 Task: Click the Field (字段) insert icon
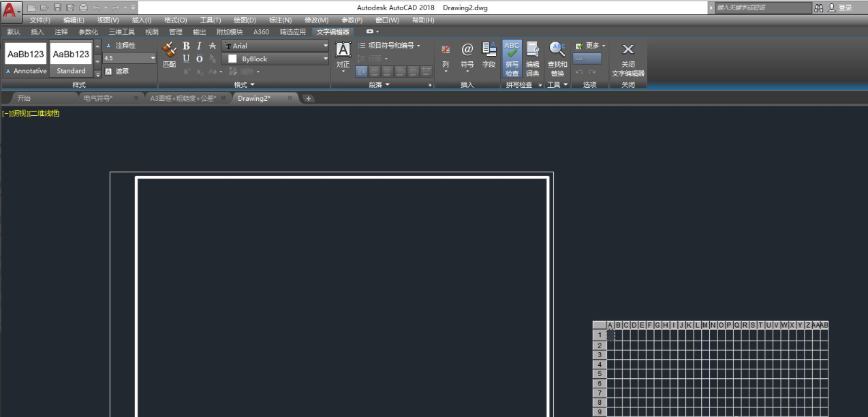[x=489, y=55]
